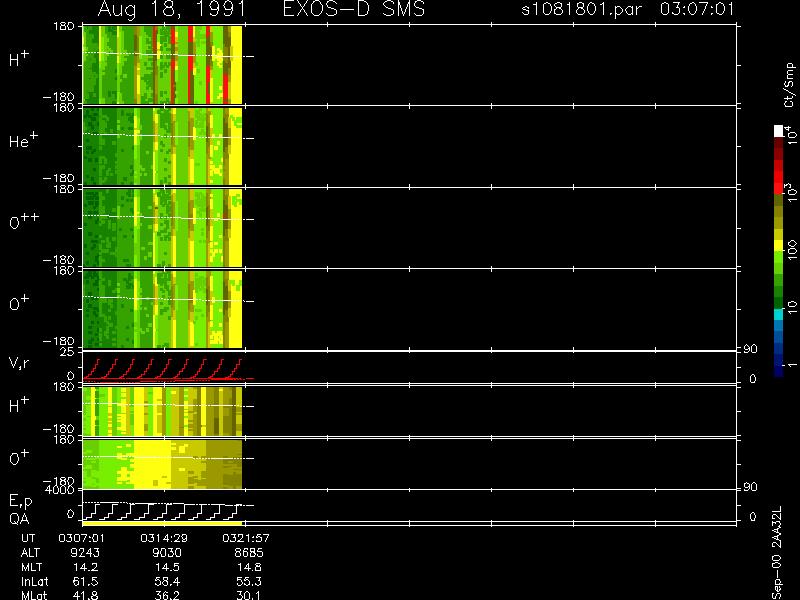The width and height of the screenshot is (800, 600).
Task: Click the He+ spectrogram plot
Action: click(x=162, y=146)
